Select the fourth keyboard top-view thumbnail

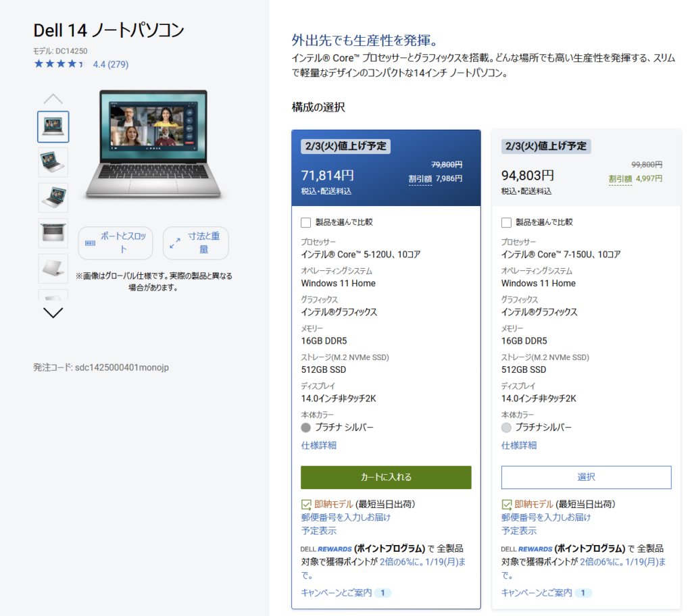coord(53,232)
